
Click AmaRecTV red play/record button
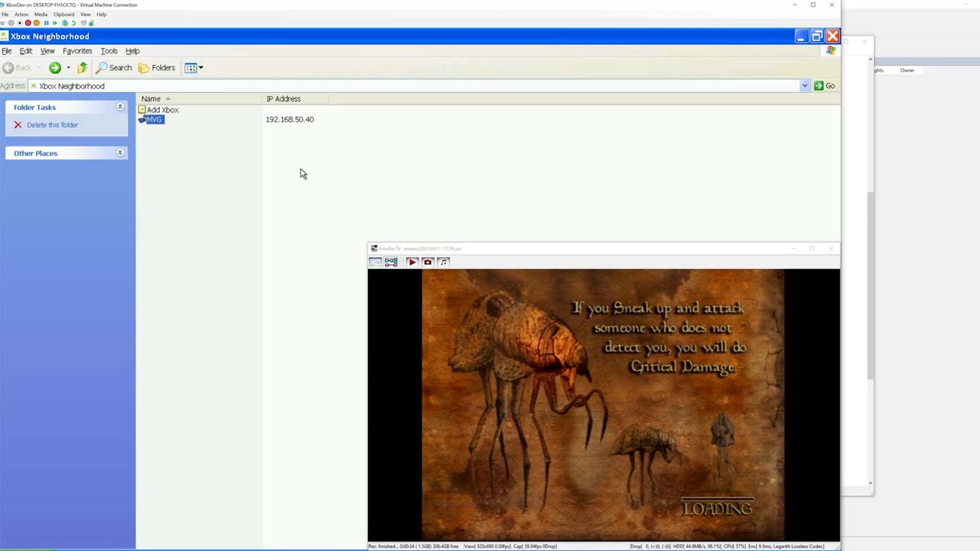coord(412,262)
